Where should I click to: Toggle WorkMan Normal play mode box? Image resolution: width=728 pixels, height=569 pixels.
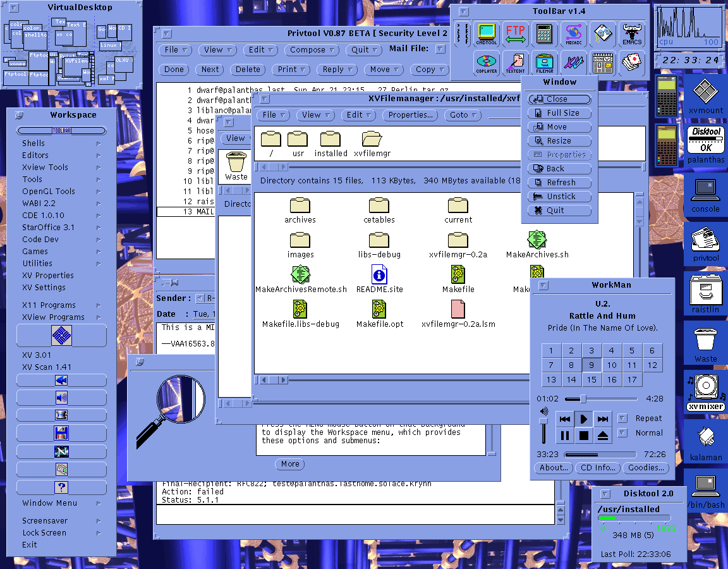click(x=622, y=432)
